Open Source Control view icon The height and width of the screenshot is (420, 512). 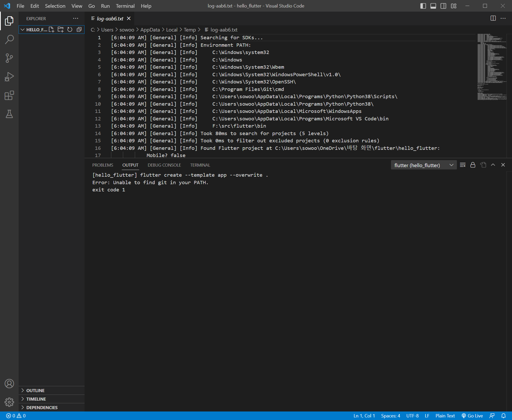pos(9,58)
